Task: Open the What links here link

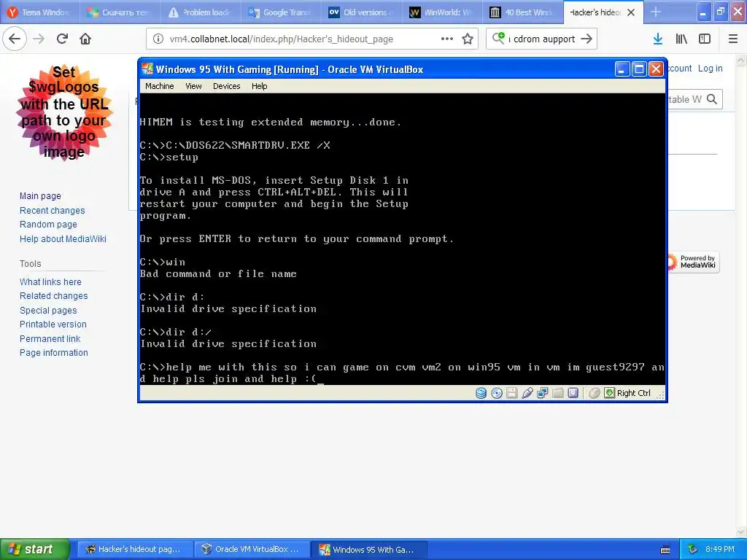Action: [50, 282]
